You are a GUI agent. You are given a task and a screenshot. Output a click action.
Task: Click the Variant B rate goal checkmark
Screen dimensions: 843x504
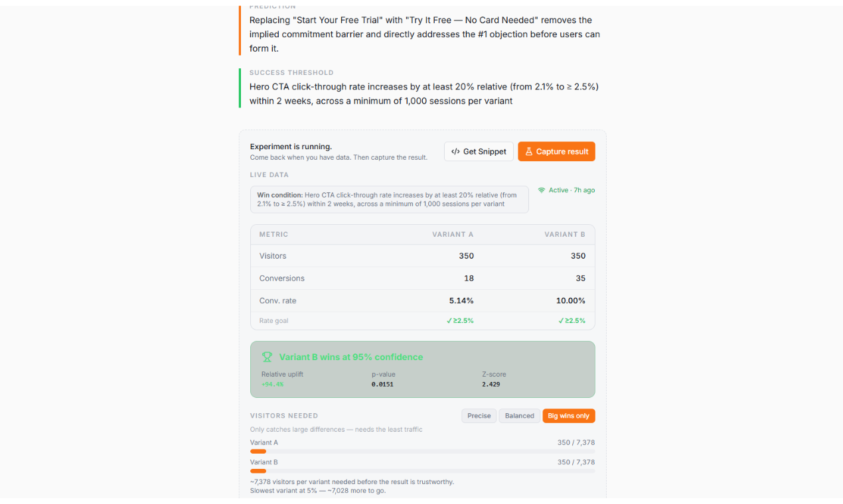[561, 321]
